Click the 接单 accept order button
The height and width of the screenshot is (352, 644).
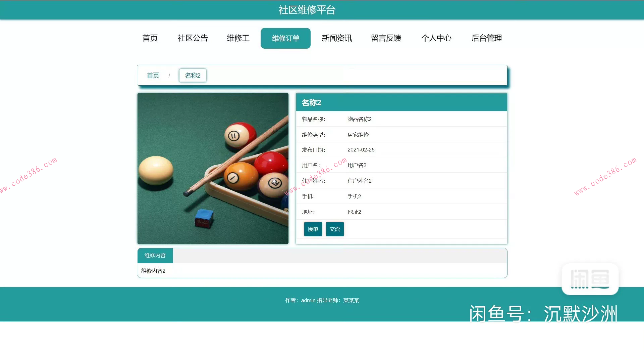(x=312, y=229)
